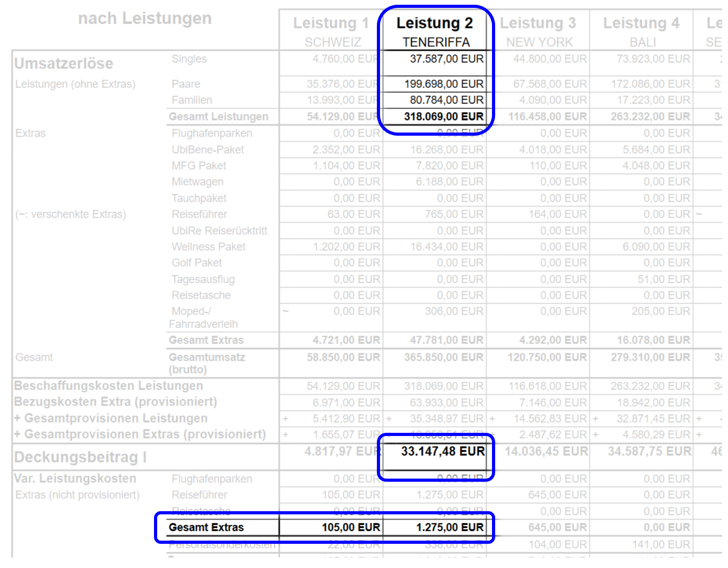Viewport: 728px width, 568px height.
Task: Click the nach Leistungen table title
Action: point(145,18)
